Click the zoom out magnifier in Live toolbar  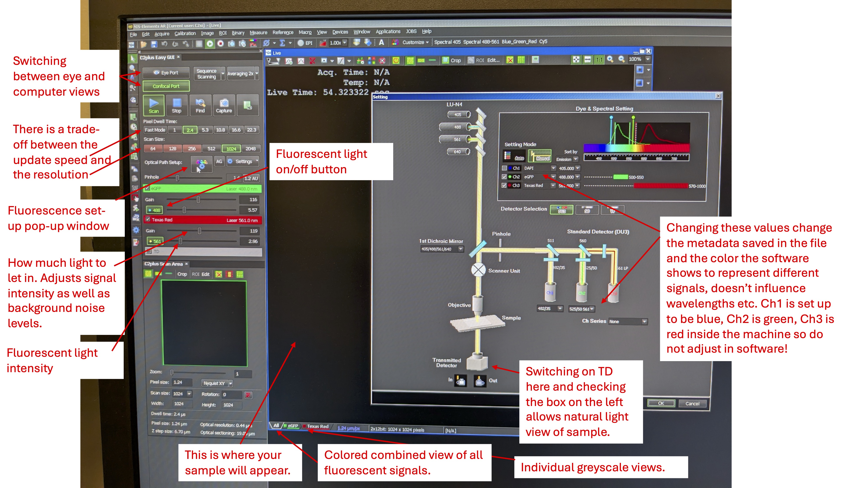pyautogui.click(x=621, y=59)
